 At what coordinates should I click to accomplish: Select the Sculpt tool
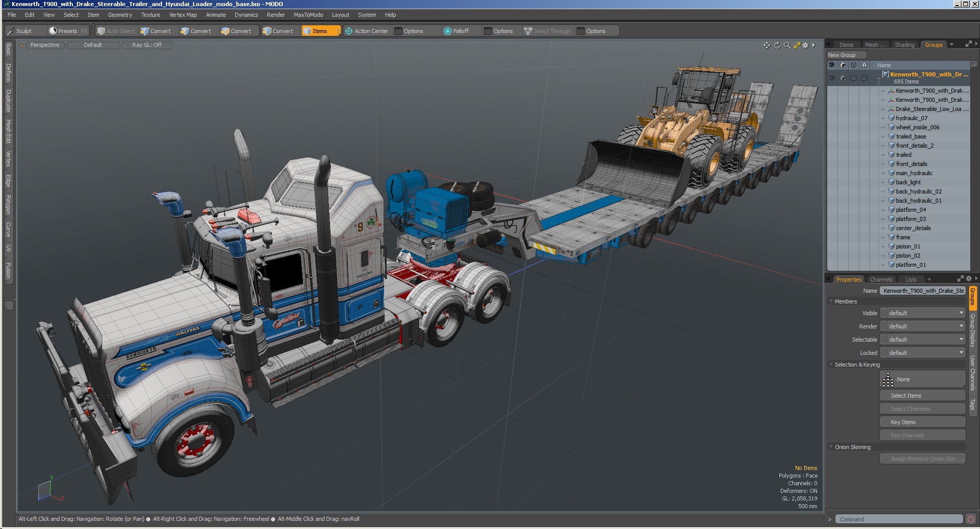[x=24, y=31]
